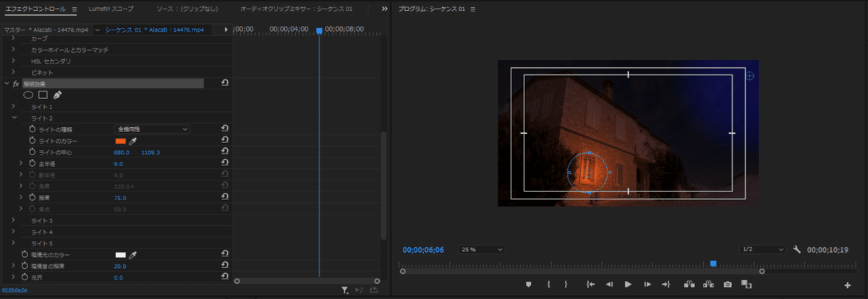Step forward one frame

(647, 285)
